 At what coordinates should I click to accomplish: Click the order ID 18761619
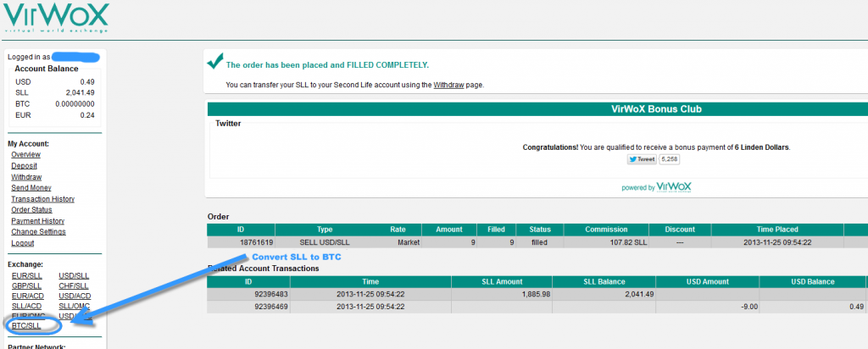tap(254, 242)
